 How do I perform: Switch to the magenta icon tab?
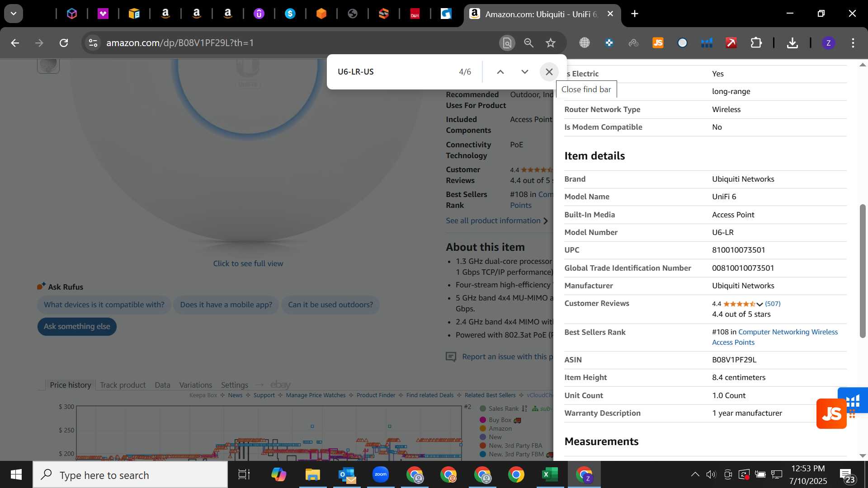click(103, 14)
